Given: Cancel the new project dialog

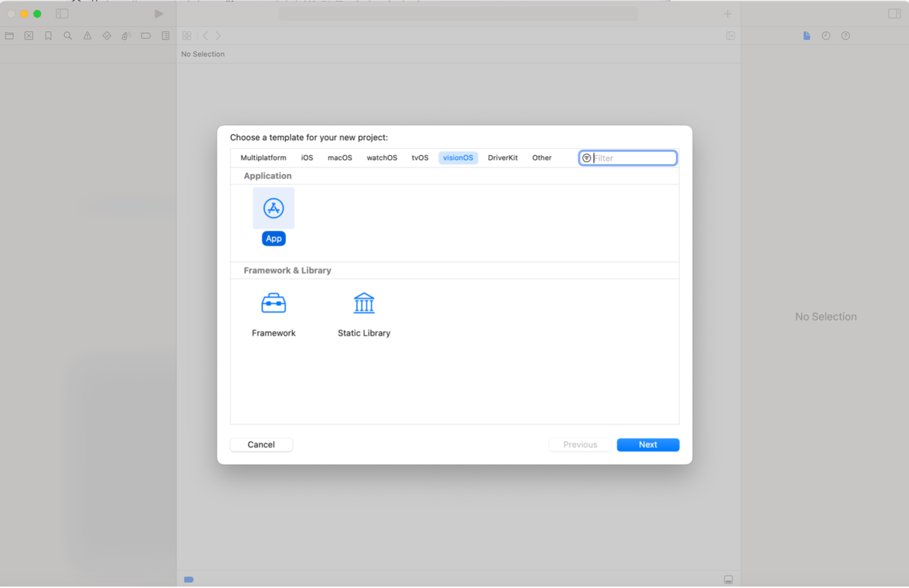Looking at the screenshot, I should tap(261, 444).
